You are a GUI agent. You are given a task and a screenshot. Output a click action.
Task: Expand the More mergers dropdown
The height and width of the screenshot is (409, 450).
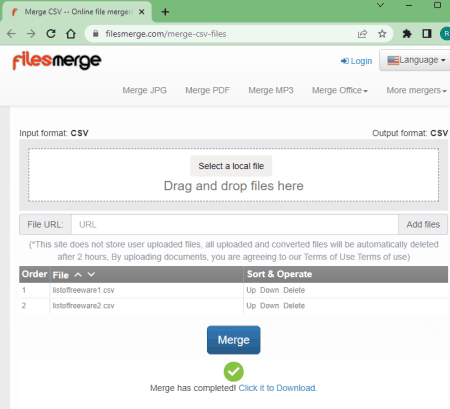point(416,90)
